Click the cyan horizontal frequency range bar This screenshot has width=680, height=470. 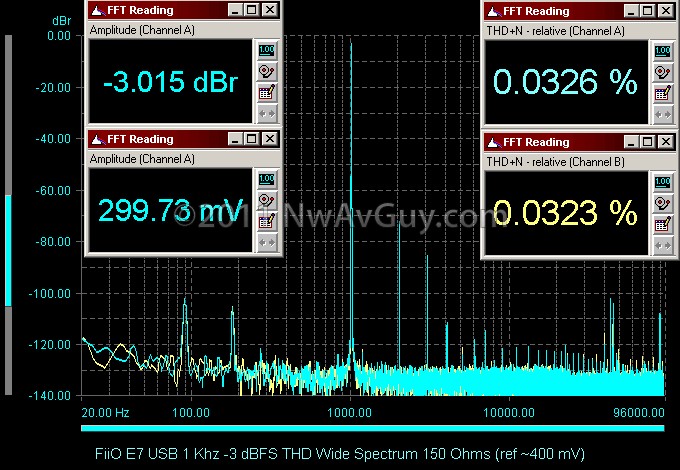coord(373,428)
